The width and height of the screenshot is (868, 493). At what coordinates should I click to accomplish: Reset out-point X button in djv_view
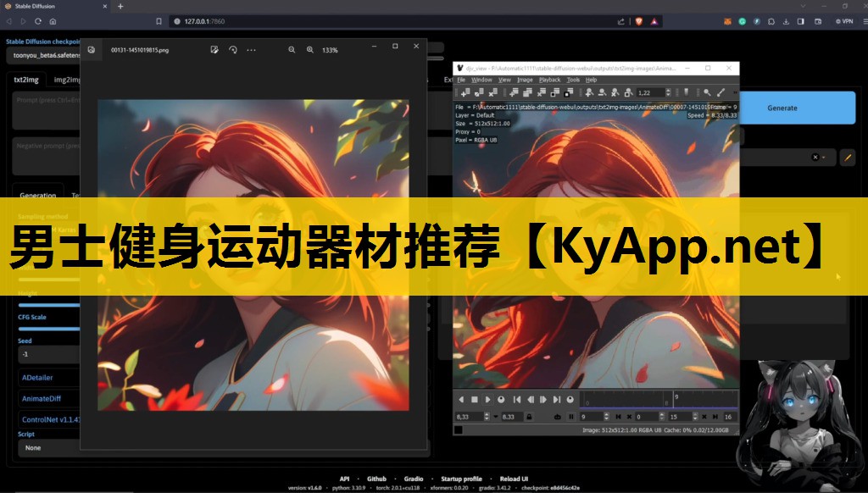(x=704, y=417)
